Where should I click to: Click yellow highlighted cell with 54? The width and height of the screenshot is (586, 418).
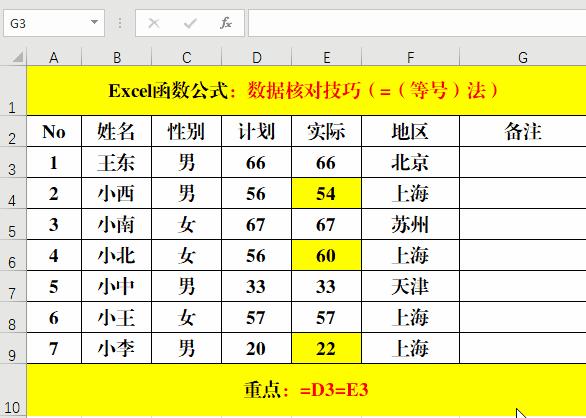326,193
